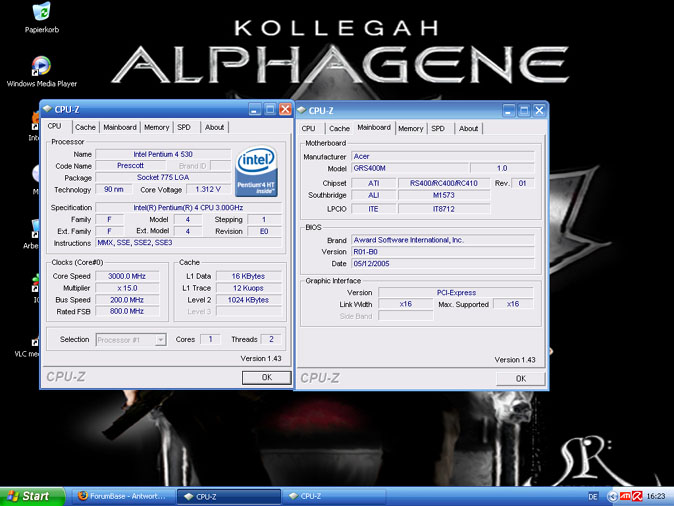Launch Windows Media Player desktop icon
Image resolution: width=674 pixels, height=506 pixels.
tap(41, 71)
